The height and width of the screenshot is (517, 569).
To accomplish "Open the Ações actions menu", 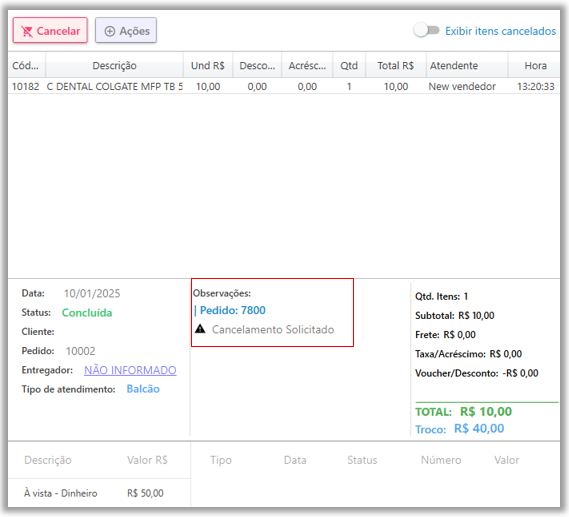I will 126,30.
